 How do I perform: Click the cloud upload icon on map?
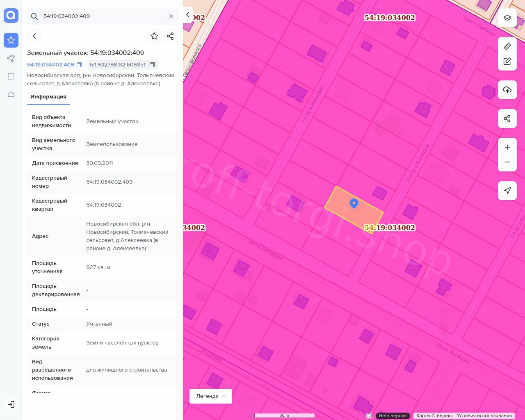(x=507, y=90)
